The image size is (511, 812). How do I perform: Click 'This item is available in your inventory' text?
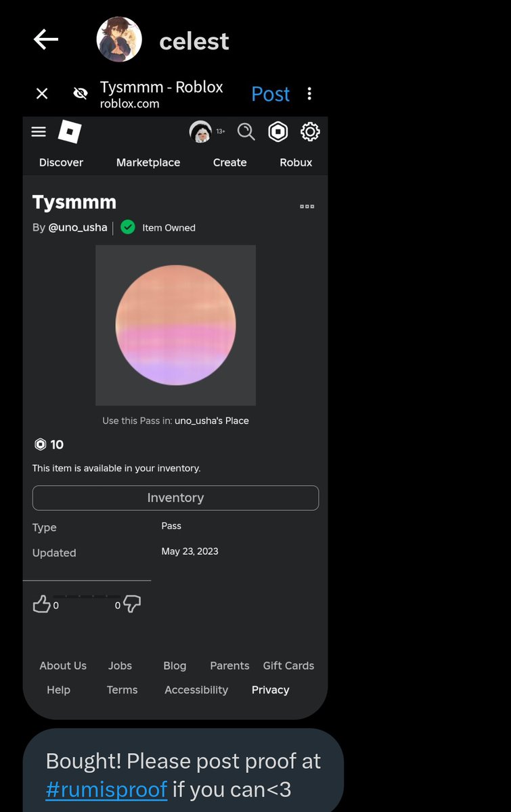coord(116,468)
